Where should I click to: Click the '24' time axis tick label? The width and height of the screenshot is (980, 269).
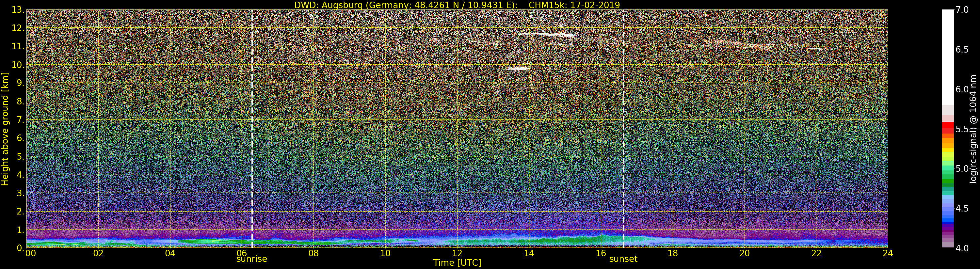pyautogui.click(x=888, y=253)
